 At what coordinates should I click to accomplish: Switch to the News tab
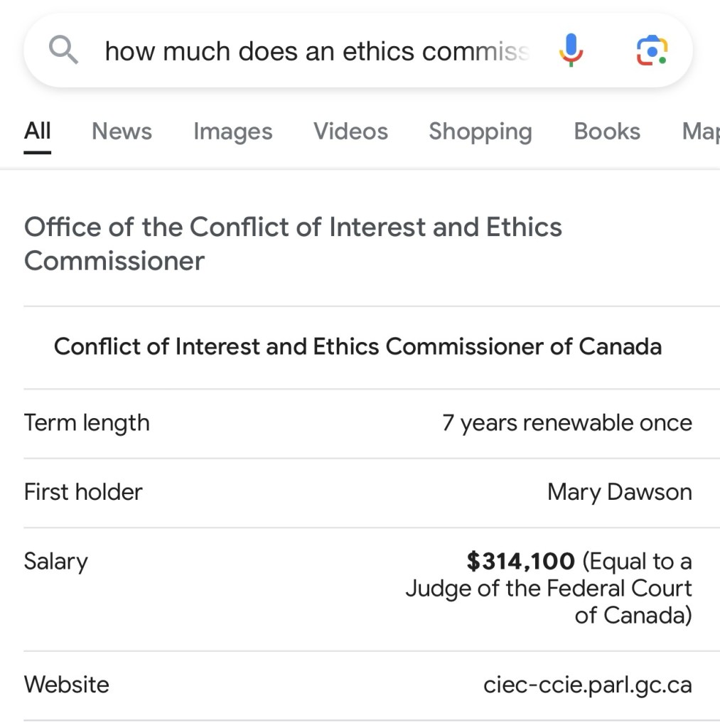tap(122, 132)
